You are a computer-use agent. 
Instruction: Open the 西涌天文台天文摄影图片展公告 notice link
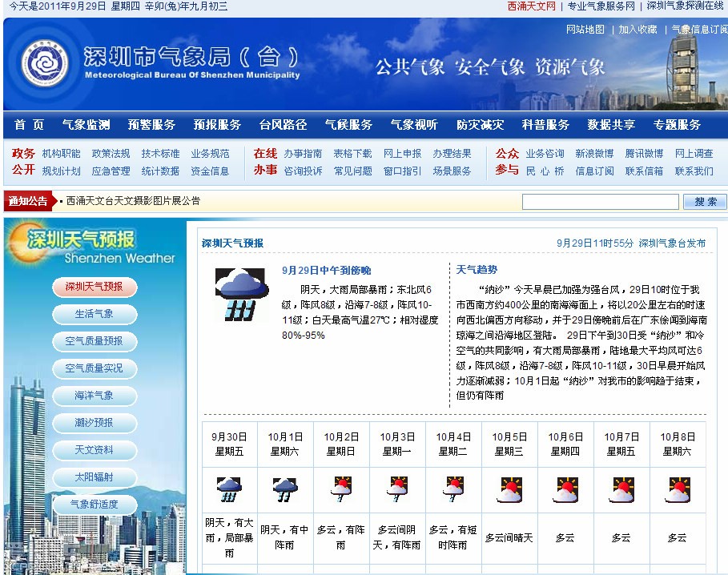[133, 201]
